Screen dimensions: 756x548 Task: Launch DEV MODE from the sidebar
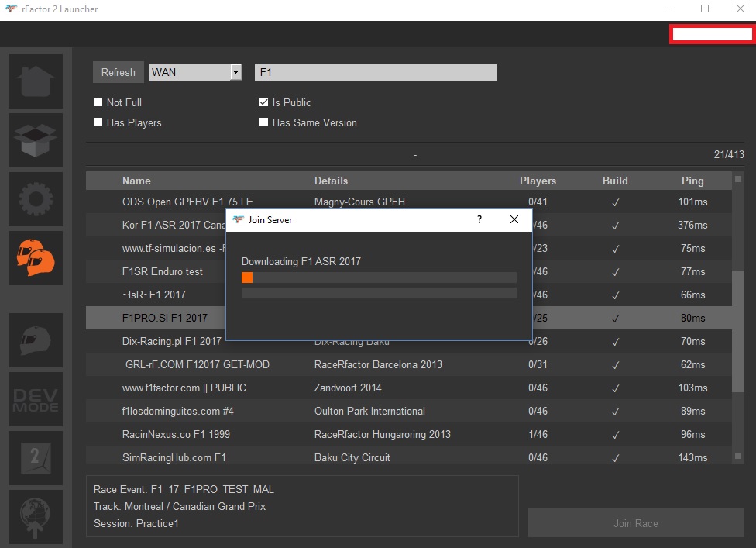point(35,399)
